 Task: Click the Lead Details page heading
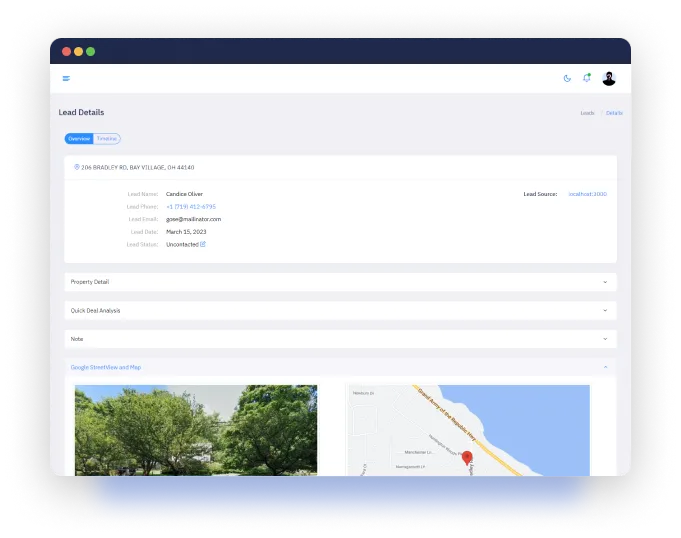(x=81, y=112)
